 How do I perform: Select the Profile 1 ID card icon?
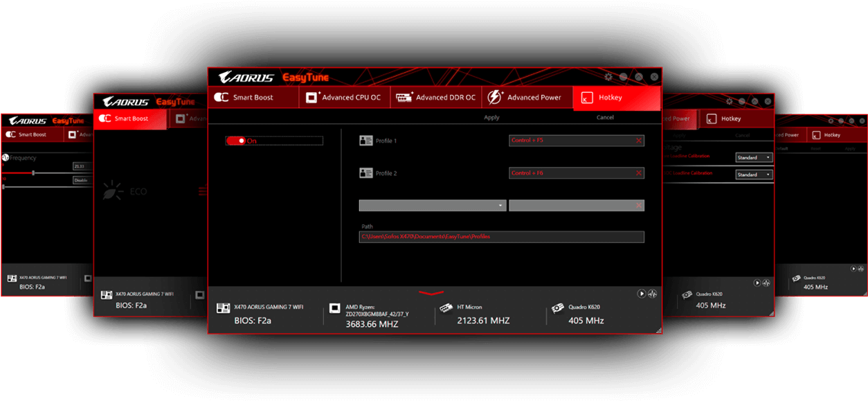(365, 140)
